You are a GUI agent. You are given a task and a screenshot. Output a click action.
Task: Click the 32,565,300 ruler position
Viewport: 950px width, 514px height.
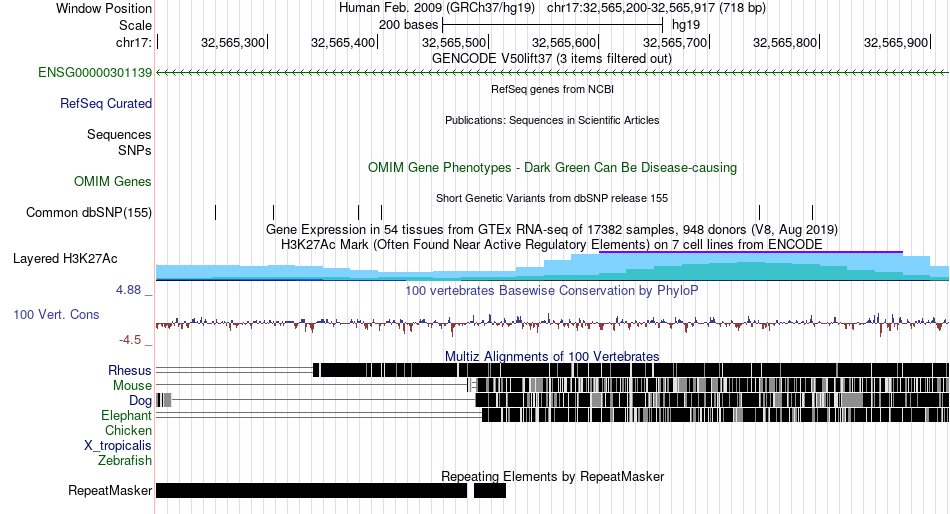[x=233, y=42]
